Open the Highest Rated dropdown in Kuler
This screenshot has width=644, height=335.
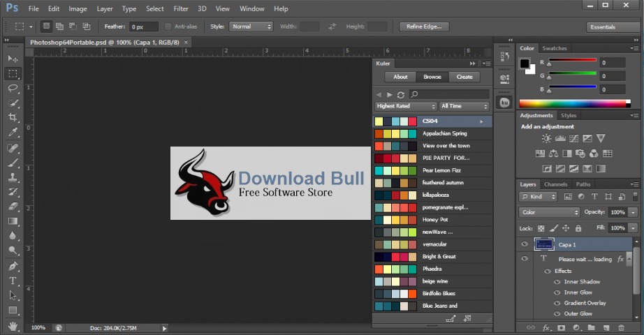[x=405, y=106]
